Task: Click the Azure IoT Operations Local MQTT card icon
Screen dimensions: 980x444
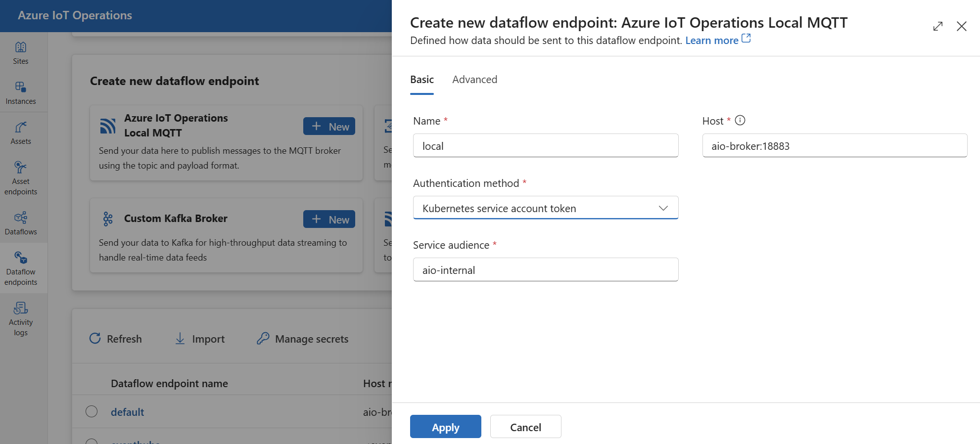Action: 108,126
